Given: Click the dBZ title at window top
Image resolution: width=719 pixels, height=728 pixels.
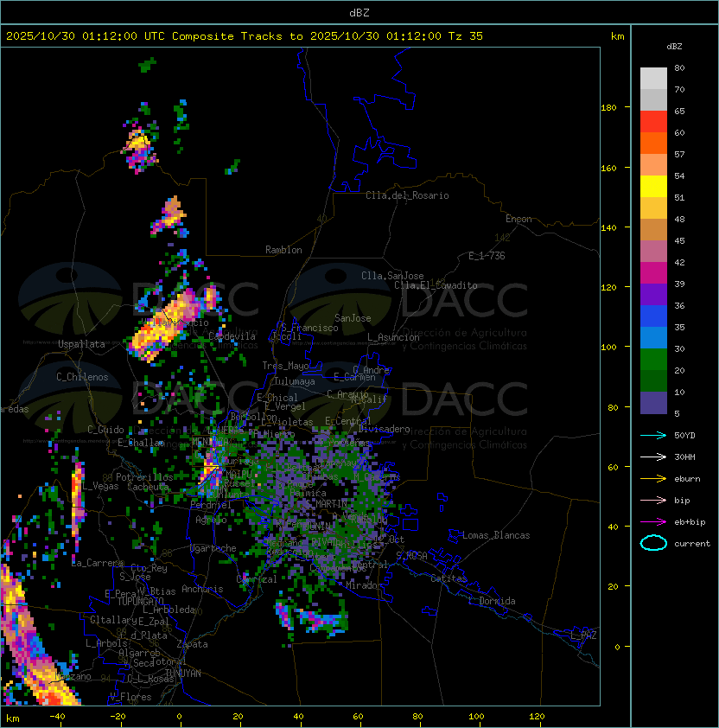Looking at the screenshot, I should [359, 12].
